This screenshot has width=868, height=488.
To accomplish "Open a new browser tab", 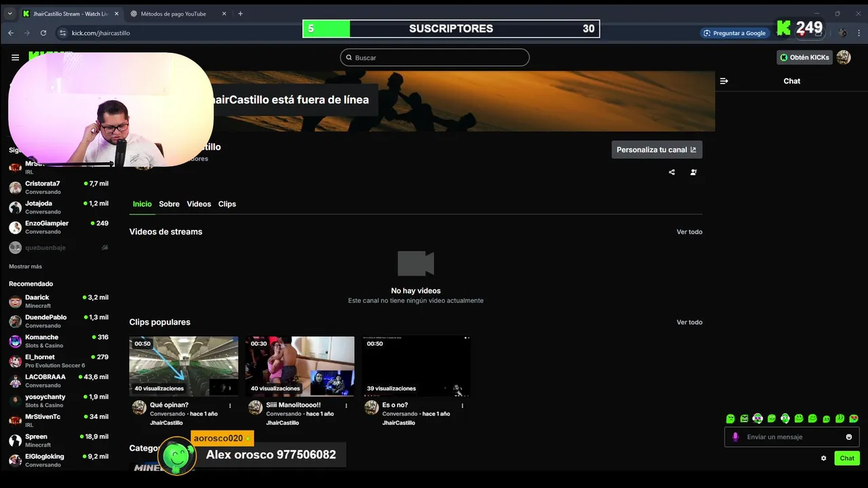I will coord(240,14).
